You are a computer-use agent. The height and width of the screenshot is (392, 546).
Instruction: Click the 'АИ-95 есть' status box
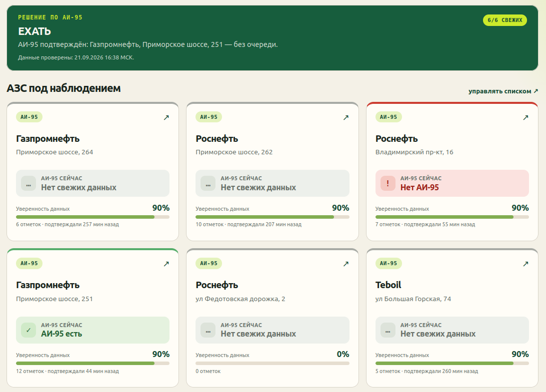pyautogui.click(x=92, y=330)
